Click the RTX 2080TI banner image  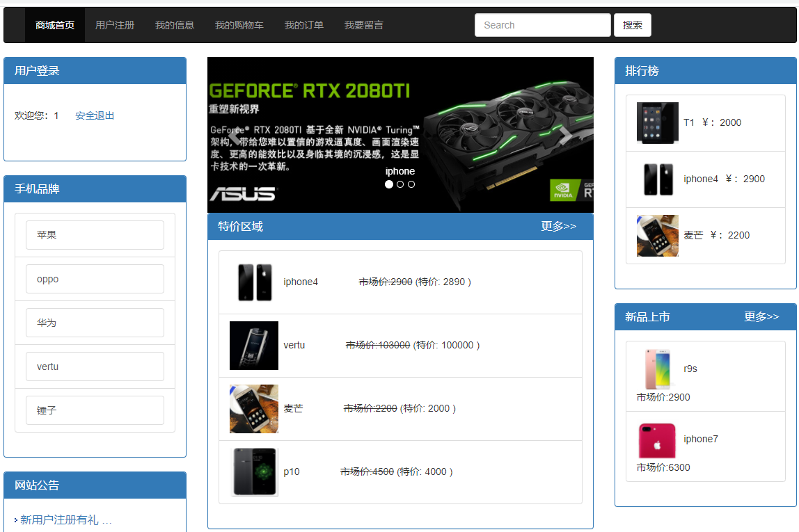[400, 135]
